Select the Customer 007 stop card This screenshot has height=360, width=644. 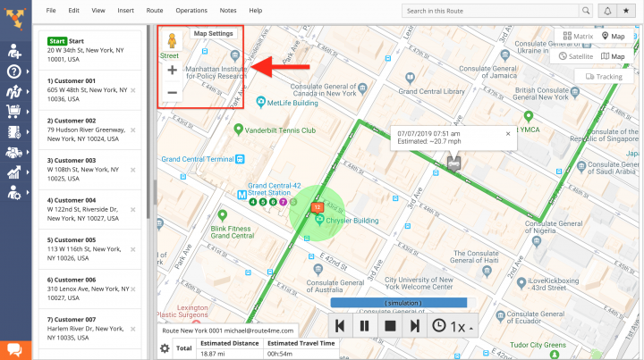(x=90, y=329)
